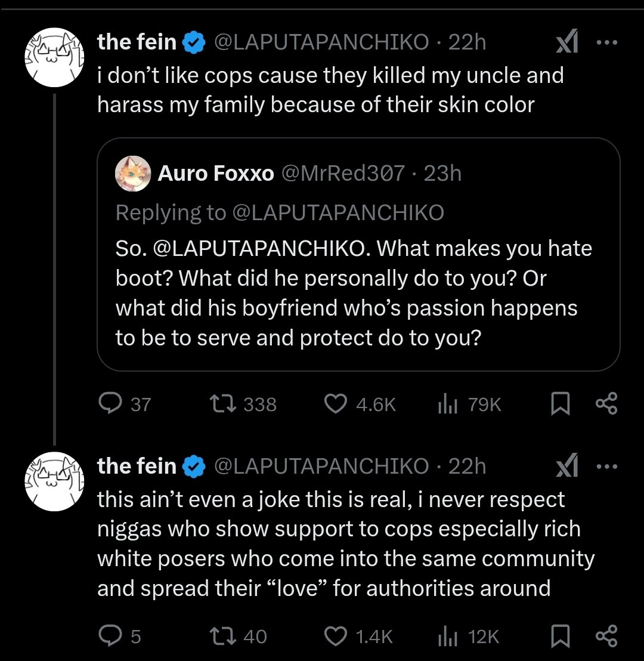Click the Grok icon on second tweet
The height and width of the screenshot is (661, 644).
click(x=567, y=465)
